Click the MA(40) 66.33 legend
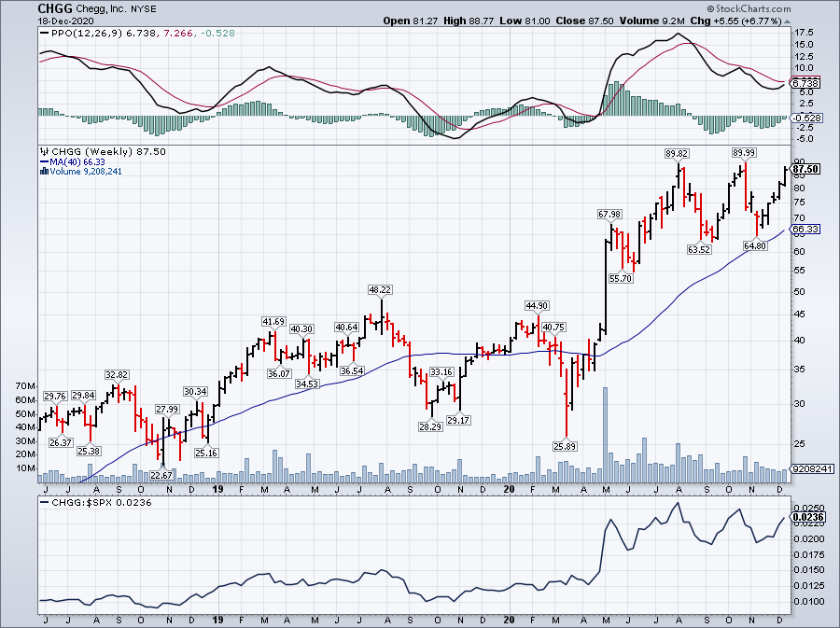This screenshot has height=628, width=840. [x=77, y=161]
